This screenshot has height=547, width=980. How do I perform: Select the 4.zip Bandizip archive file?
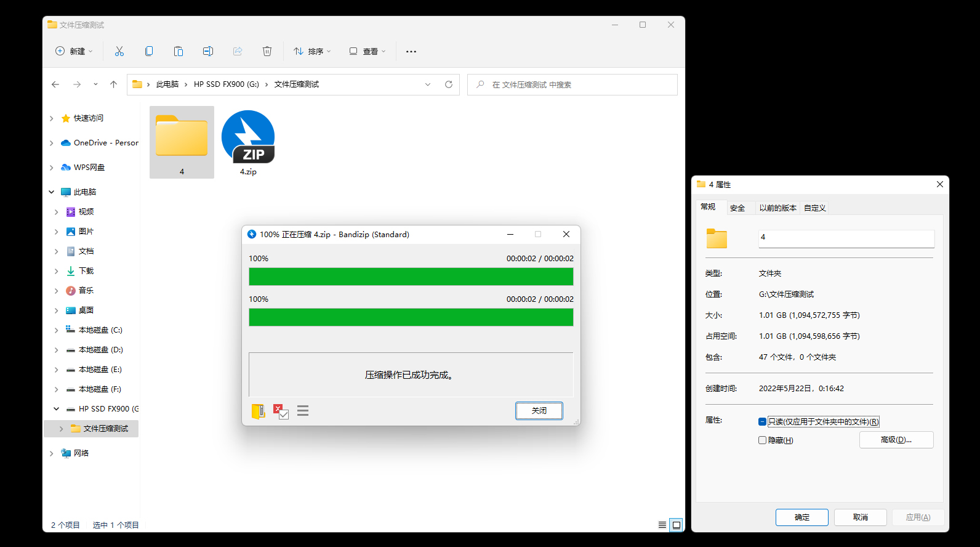(248, 143)
